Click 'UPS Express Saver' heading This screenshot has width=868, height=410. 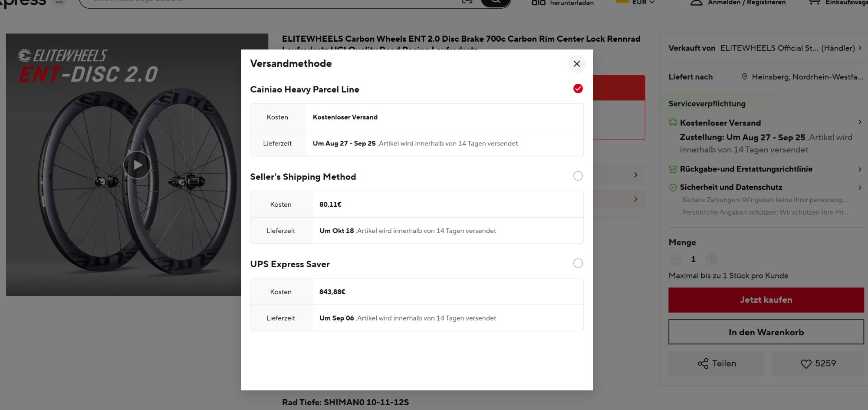(x=290, y=264)
